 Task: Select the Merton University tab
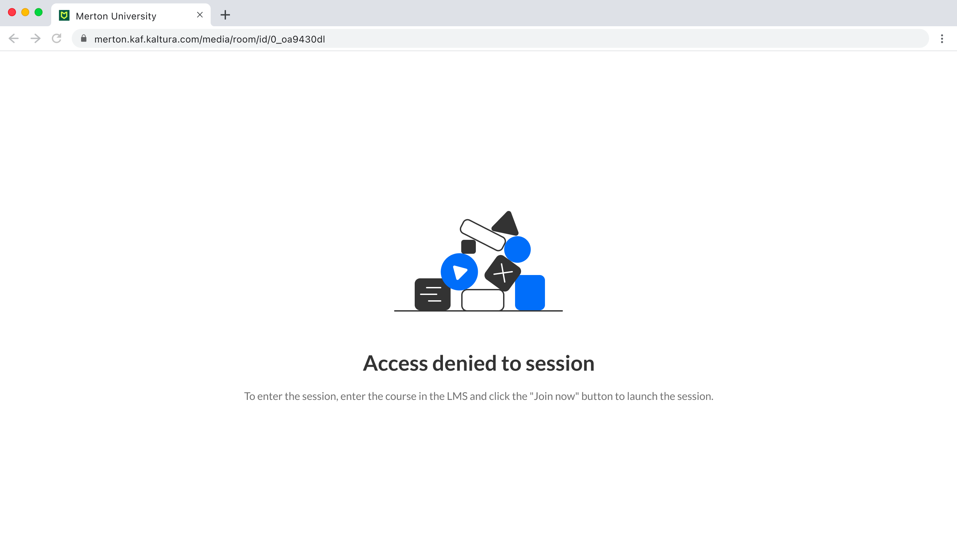pos(131,15)
